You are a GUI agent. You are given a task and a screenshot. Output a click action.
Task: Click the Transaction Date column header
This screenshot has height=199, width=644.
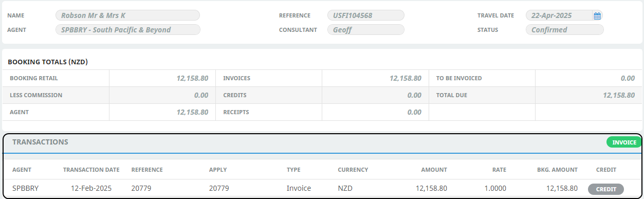91,170
